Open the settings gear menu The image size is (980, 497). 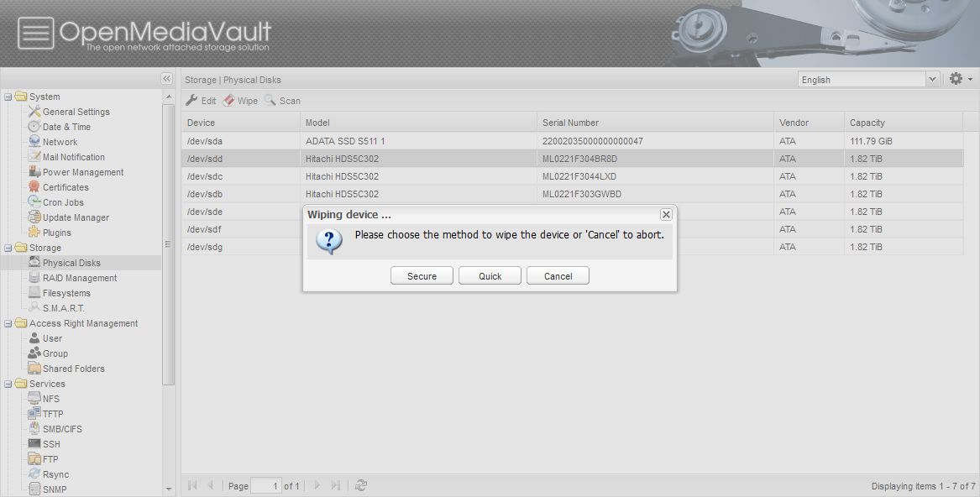click(x=961, y=79)
